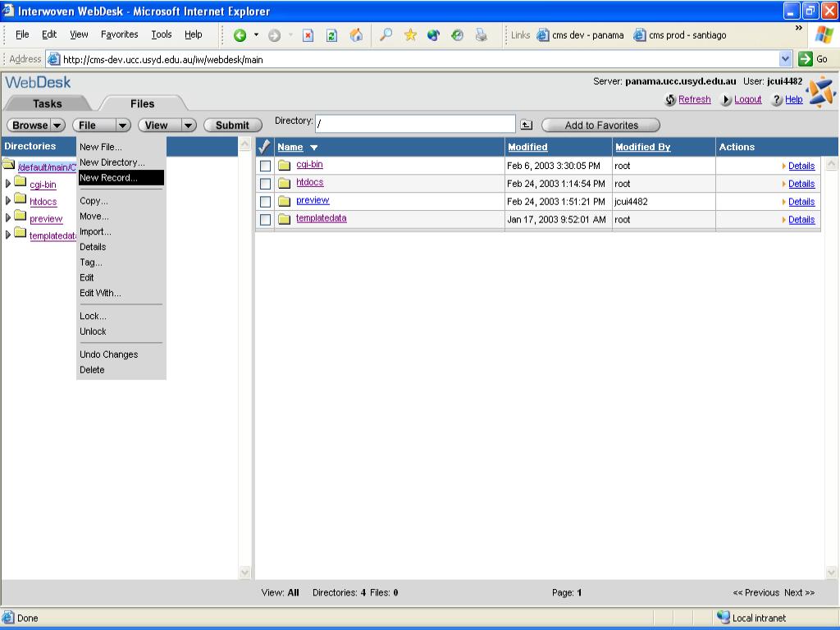Viewport: 840px width, 630px height.
Task: Open the Back button history dropdown arrow
Action: point(256,35)
